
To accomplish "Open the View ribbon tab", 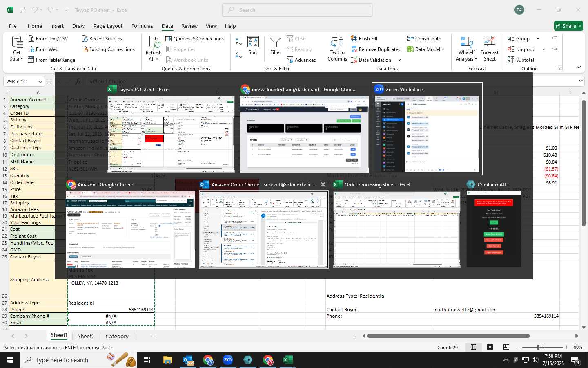I will [x=211, y=26].
